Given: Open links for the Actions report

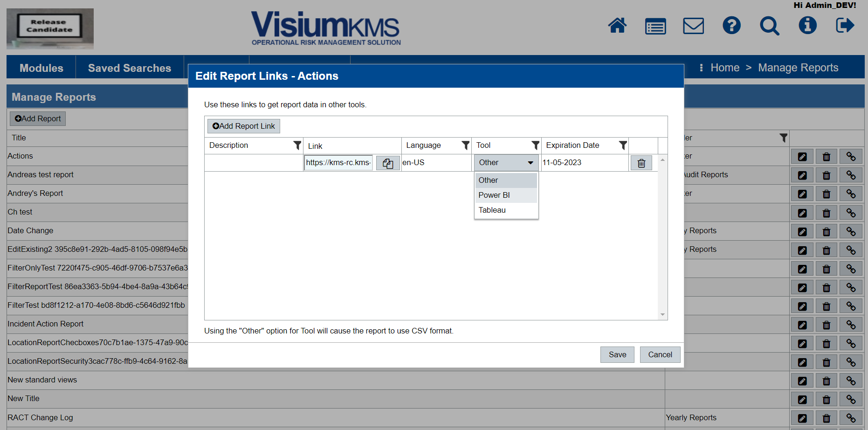Looking at the screenshot, I should (x=851, y=157).
